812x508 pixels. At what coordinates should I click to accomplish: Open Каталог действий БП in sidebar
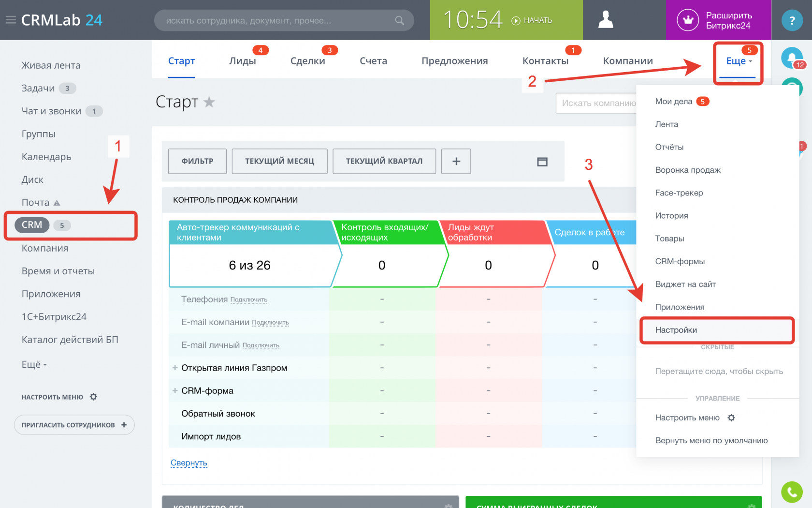(x=70, y=340)
